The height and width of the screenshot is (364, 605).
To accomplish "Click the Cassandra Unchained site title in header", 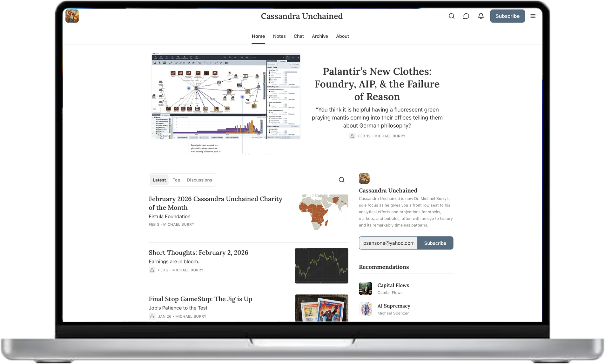I will point(302,16).
